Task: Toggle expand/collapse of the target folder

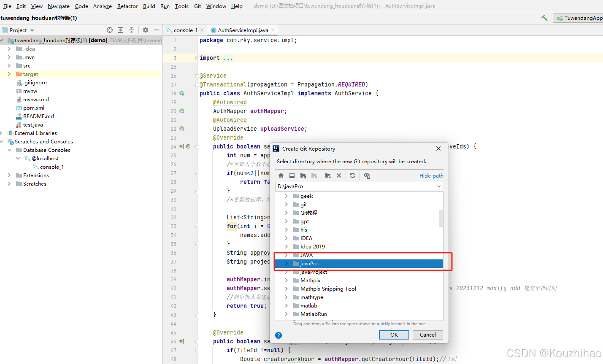Action: pyautogui.click(x=9, y=74)
